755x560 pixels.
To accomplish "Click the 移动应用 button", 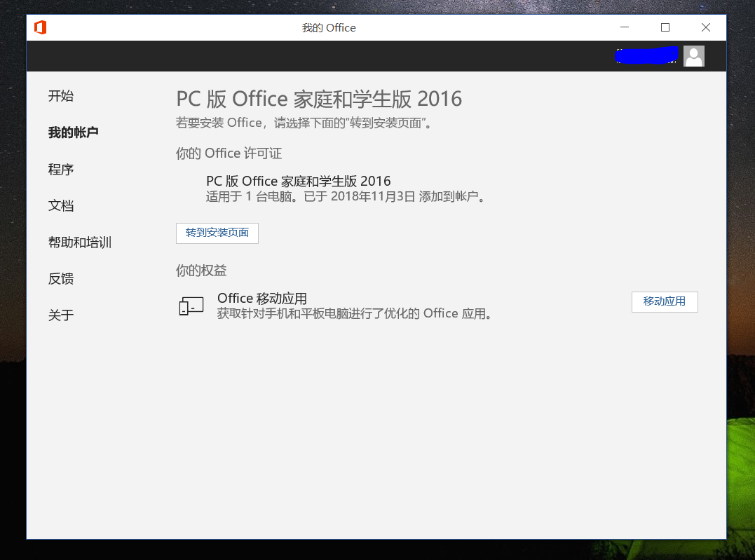I will (664, 301).
